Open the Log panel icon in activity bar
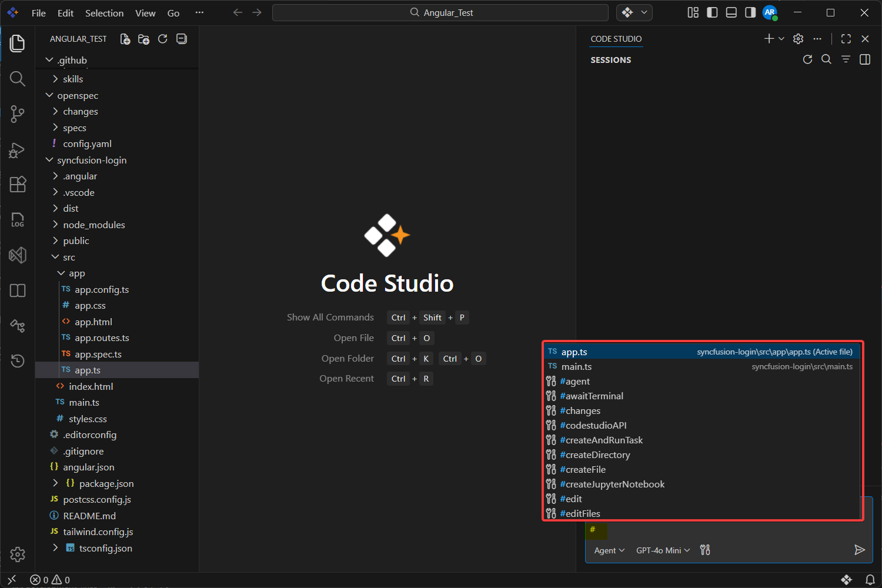This screenshot has width=882, height=588. (17, 220)
